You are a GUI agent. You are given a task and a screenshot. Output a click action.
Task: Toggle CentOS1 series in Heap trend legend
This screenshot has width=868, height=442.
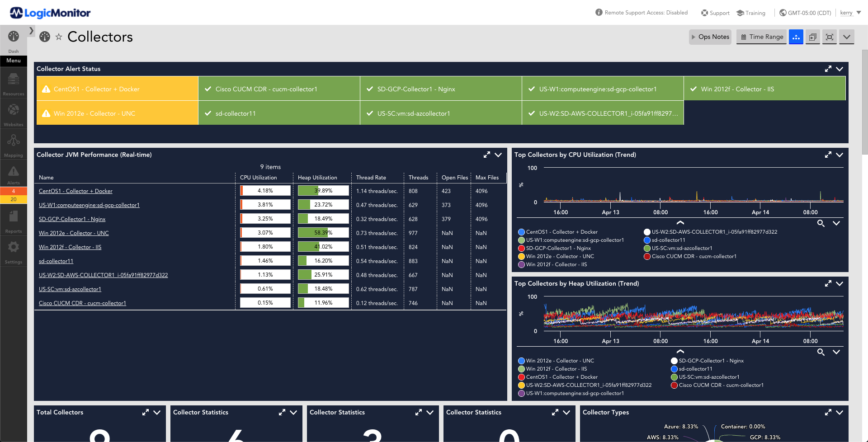[558, 377]
